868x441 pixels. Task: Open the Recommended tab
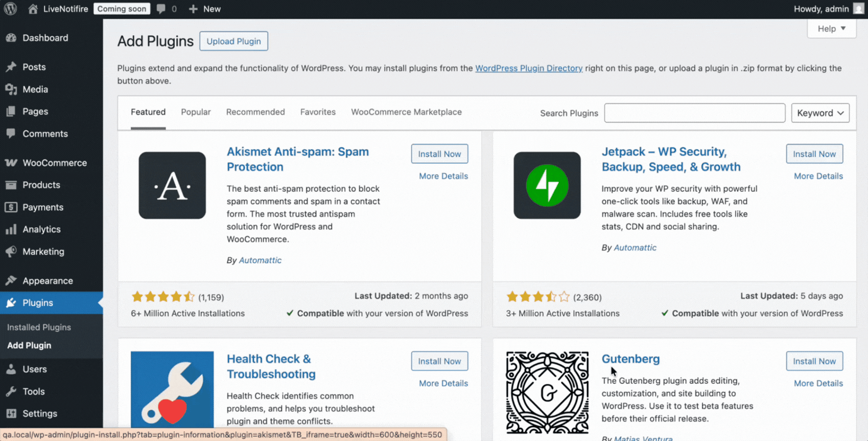(255, 112)
